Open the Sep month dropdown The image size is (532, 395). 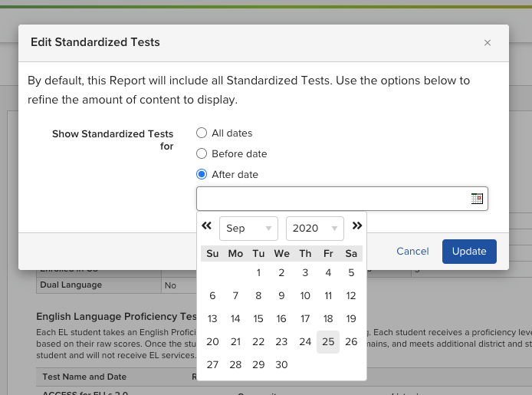(248, 229)
